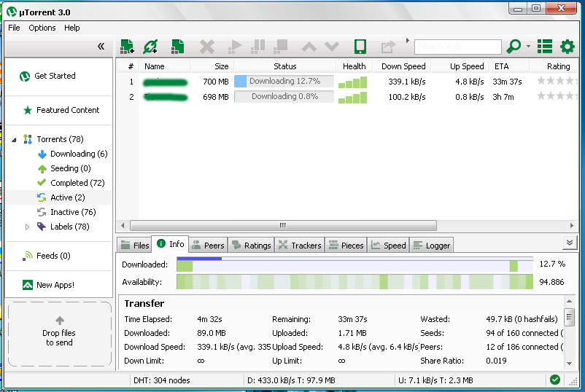The height and width of the screenshot is (392, 585).
Task: Switch to the Ratings tab
Action: click(251, 246)
